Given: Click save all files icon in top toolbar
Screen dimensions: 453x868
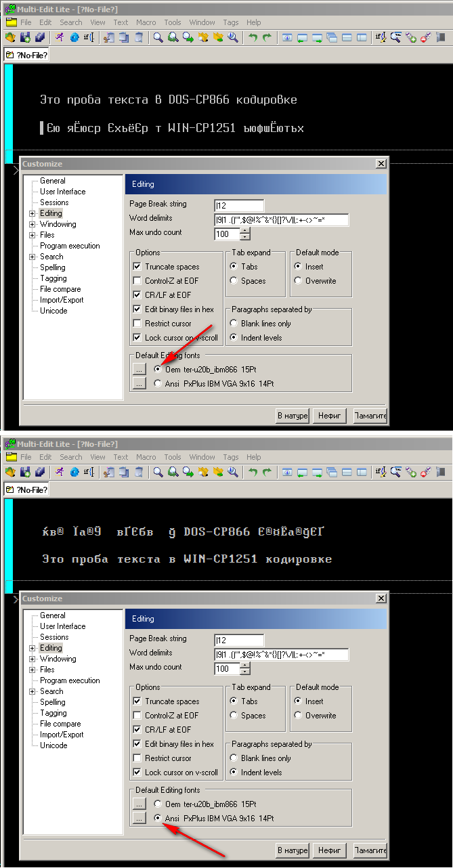Looking at the screenshot, I should tap(39, 37).
